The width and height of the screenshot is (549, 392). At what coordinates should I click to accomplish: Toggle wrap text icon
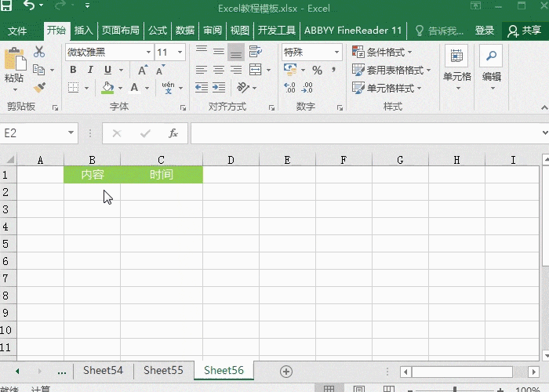click(x=255, y=52)
